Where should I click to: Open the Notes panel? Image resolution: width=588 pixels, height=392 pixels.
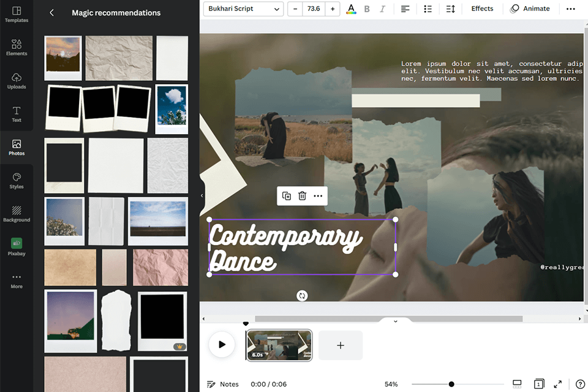223,384
